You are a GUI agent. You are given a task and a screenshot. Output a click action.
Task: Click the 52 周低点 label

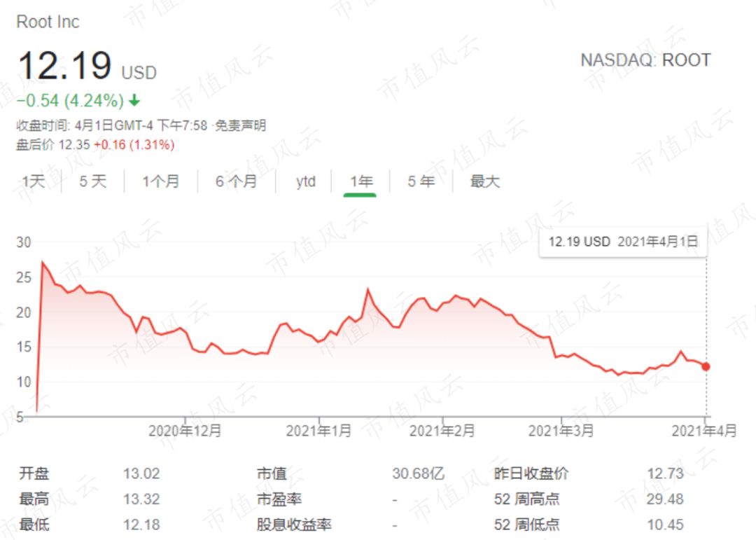pyautogui.click(x=526, y=525)
